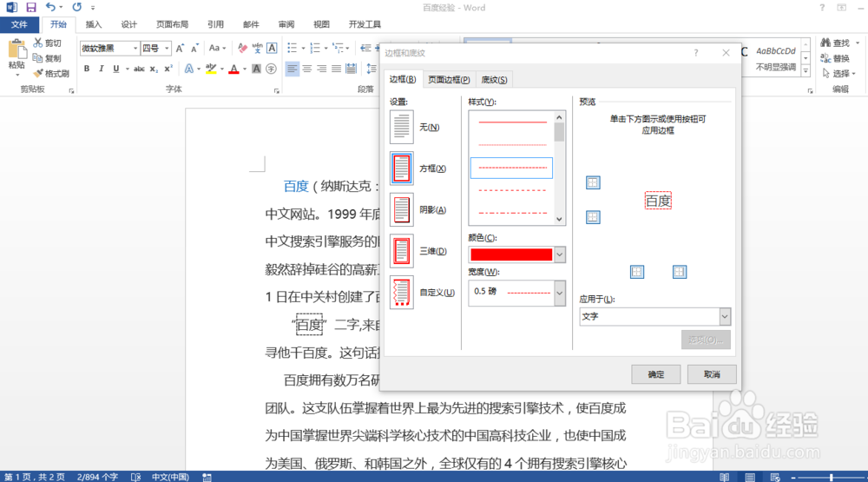The width and height of the screenshot is (868, 482).
Task: Decrease font size with the smaller A icon
Action: 194,49
